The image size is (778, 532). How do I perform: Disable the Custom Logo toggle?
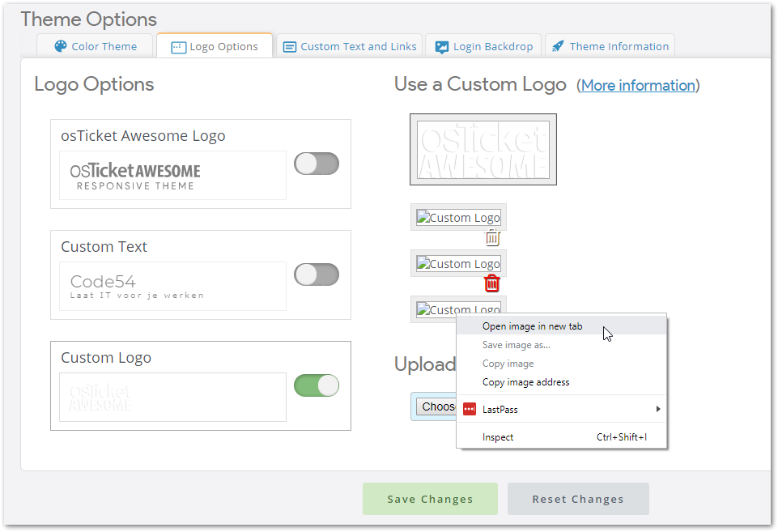[x=316, y=385]
